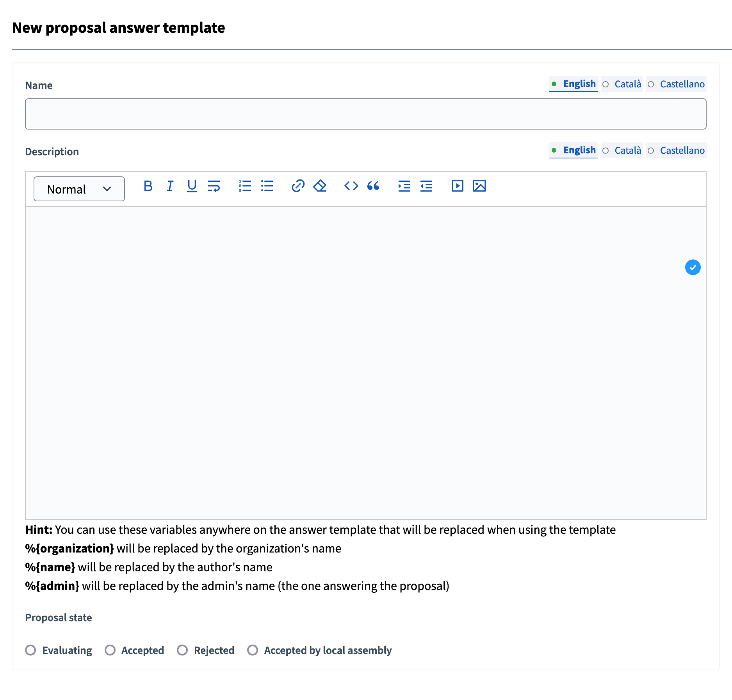
Task: Select the Evaluating proposal state
Action: click(x=31, y=650)
